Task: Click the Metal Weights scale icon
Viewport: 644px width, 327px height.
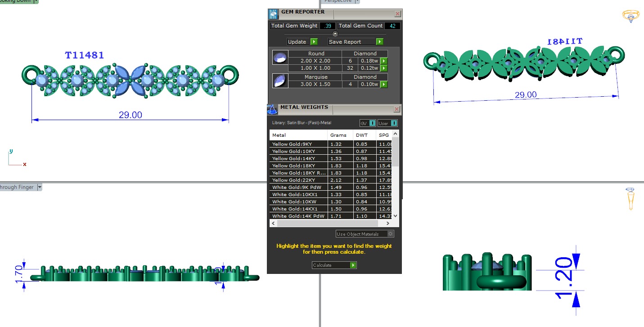Action: click(272, 110)
